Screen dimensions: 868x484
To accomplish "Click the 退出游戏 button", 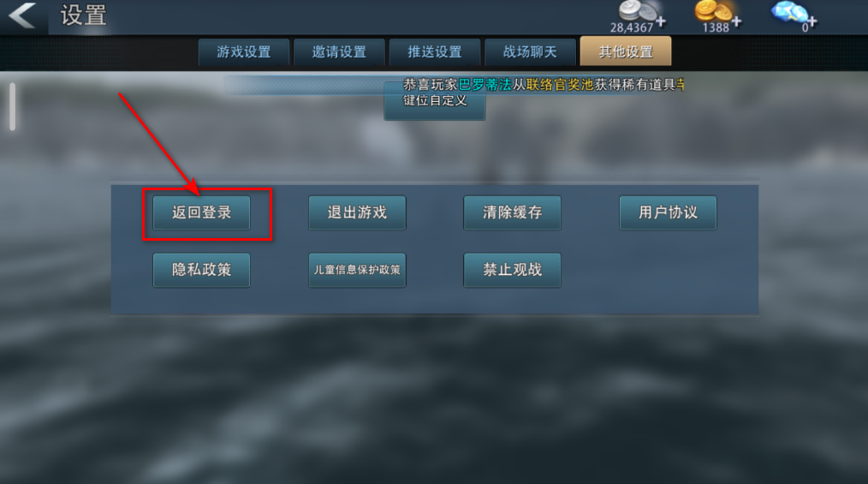I will click(x=357, y=212).
